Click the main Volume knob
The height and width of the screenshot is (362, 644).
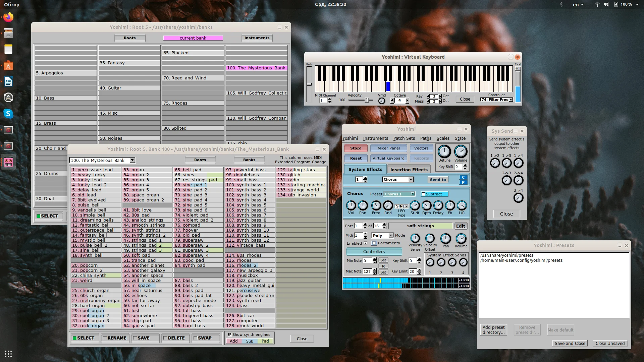(x=461, y=152)
